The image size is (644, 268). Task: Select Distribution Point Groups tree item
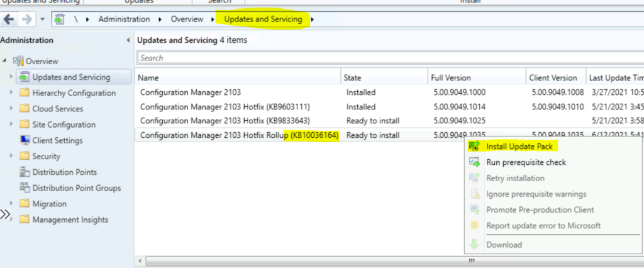pos(77,188)
